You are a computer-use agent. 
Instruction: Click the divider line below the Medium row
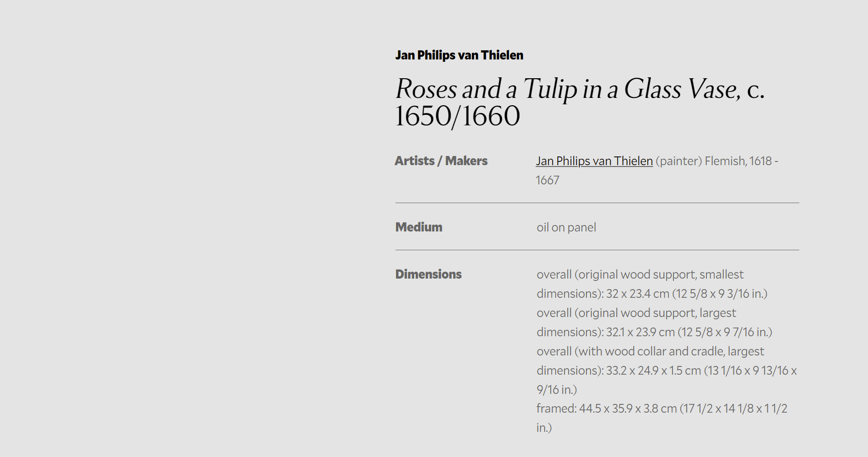(597, 250)
